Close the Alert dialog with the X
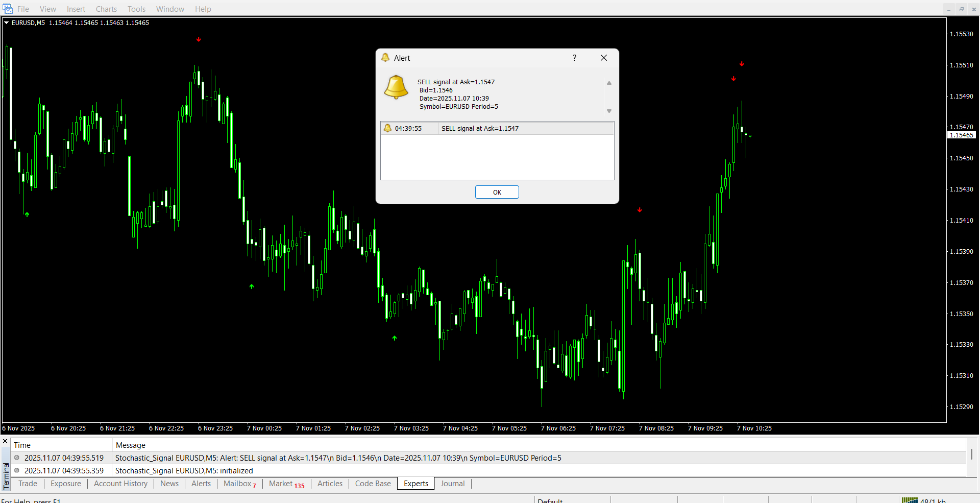 point(604,58)
